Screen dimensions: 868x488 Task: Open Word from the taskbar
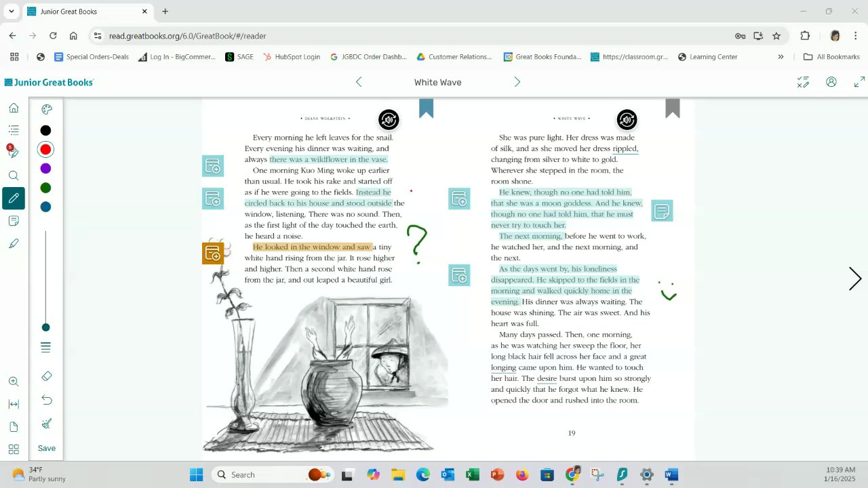[671, 474]
